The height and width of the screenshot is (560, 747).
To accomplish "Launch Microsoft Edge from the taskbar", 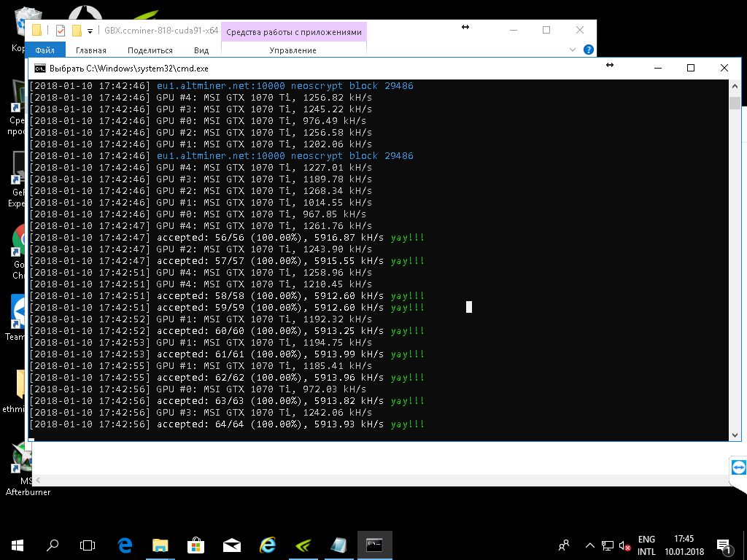I will point(125,545).
